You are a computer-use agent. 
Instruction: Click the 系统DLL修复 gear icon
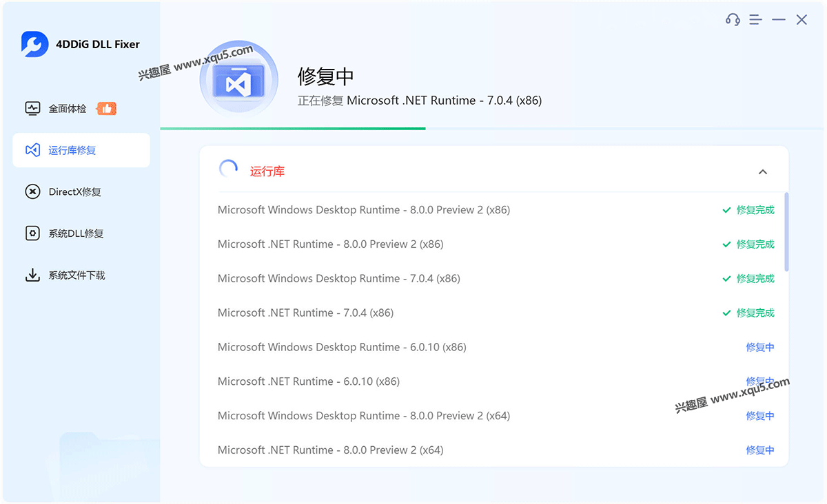pos(32,233)
